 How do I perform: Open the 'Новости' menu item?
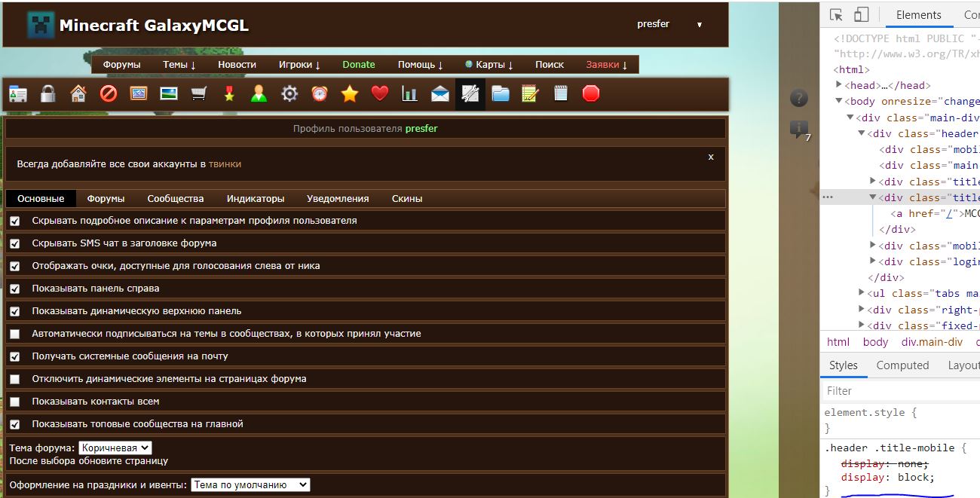pyautogui.click(x=237, y=65)
